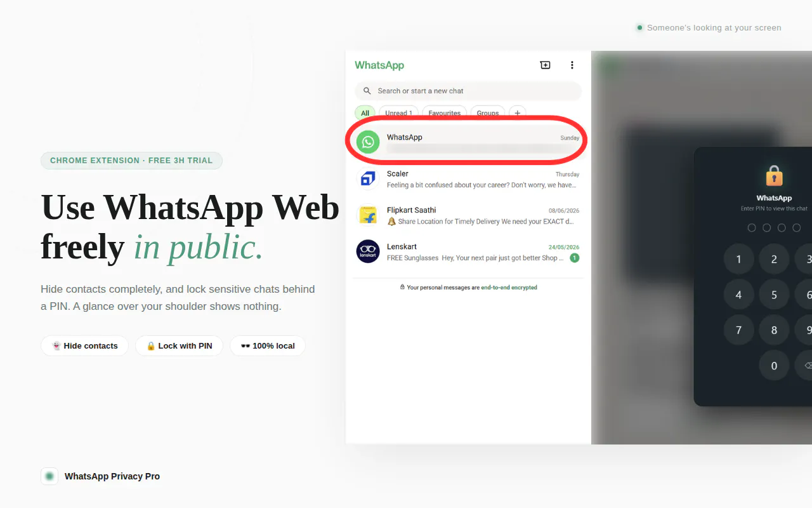
Task: Open the WhatsApp official chat row
Action: [x=467, y=142]
